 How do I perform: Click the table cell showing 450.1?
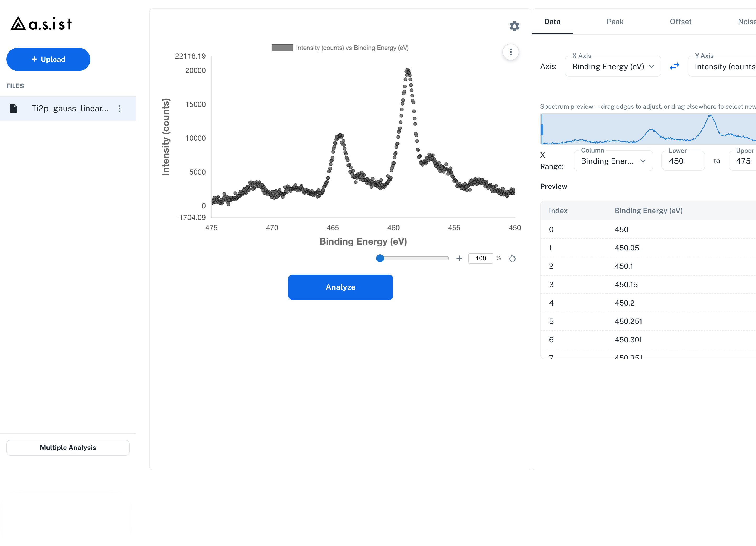(x=624, y=266)
